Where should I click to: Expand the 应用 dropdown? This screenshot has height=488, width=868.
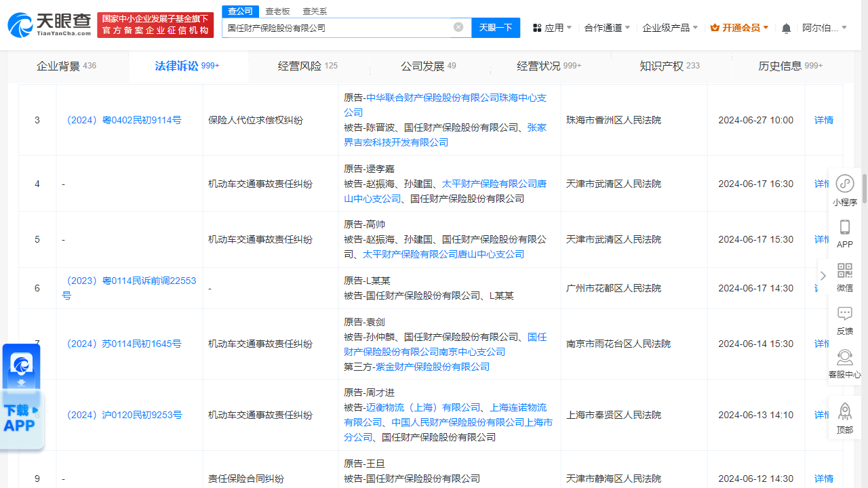tap(552, 27)
